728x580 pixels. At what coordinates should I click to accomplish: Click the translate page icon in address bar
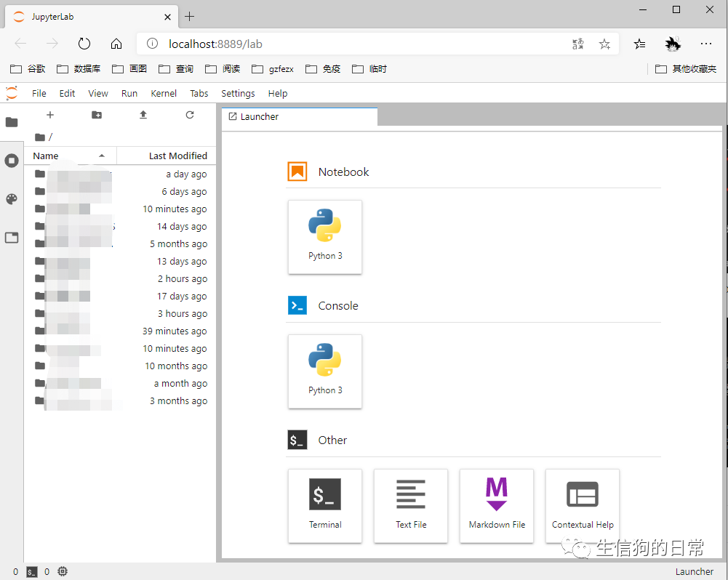[578, 44]
